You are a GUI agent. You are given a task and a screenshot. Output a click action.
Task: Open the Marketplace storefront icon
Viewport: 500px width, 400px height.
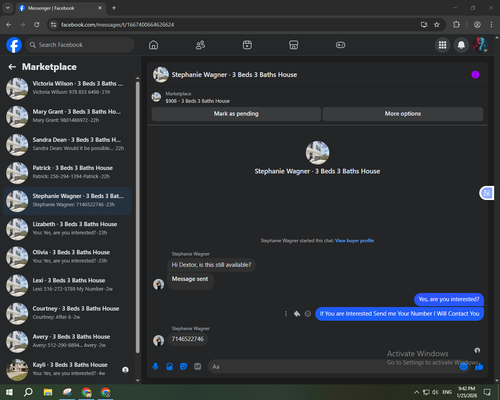pos(294,45)
